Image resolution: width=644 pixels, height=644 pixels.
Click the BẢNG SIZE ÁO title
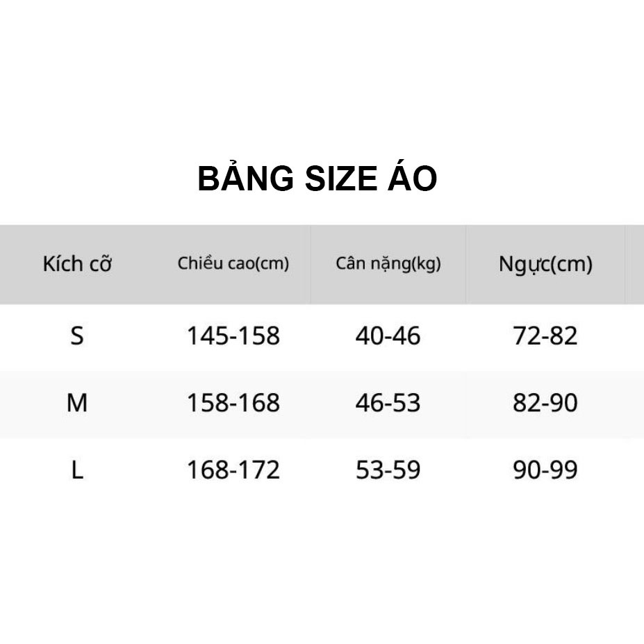point(317,177)
